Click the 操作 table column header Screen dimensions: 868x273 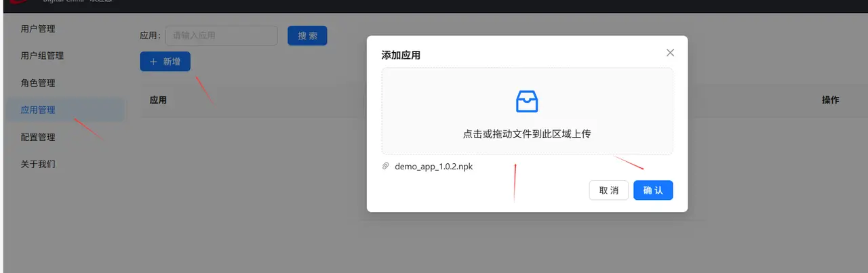coord(831,100)
